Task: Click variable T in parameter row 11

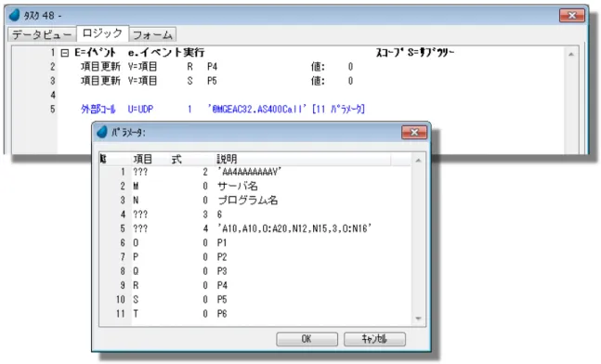Action: click(x=136, y=314)
